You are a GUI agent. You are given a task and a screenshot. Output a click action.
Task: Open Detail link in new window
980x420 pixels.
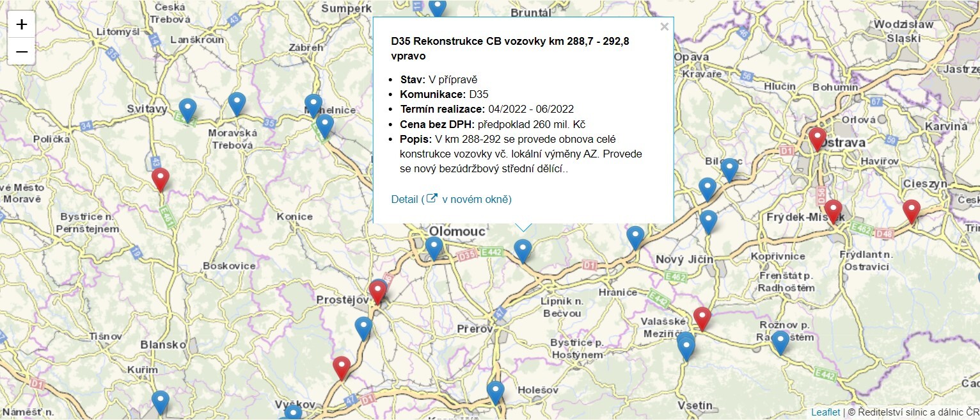(x=452, y=199)
